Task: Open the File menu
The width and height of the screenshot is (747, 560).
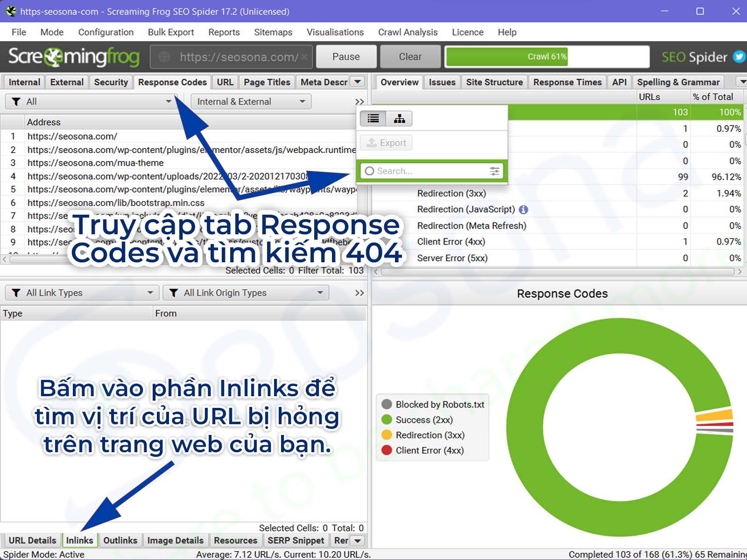Action: [x=19, y=32]
